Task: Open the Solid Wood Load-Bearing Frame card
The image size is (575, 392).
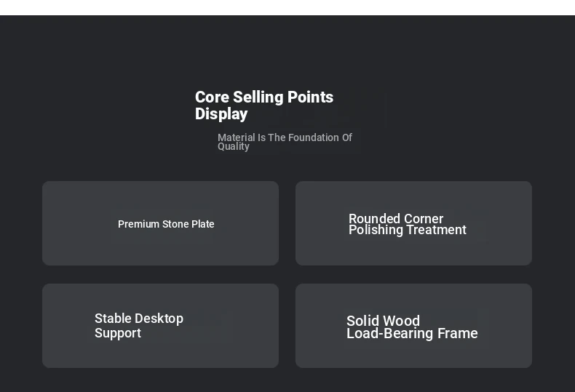Action: click(413, 326)
